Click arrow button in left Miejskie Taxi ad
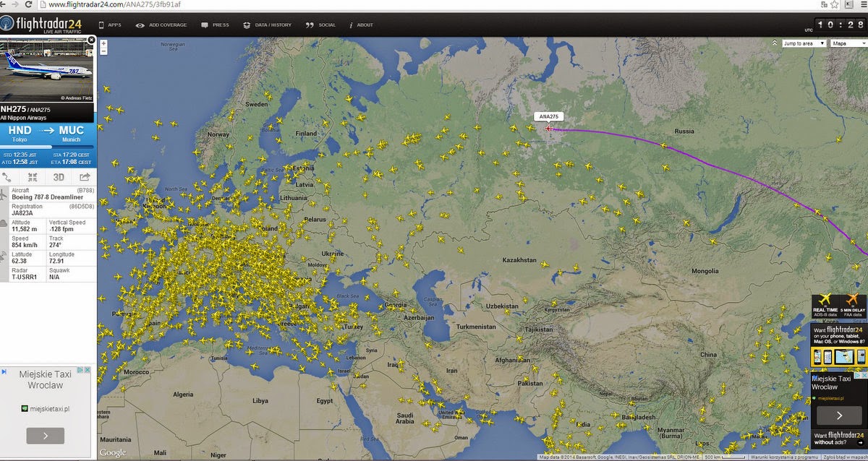 [45, 436]
